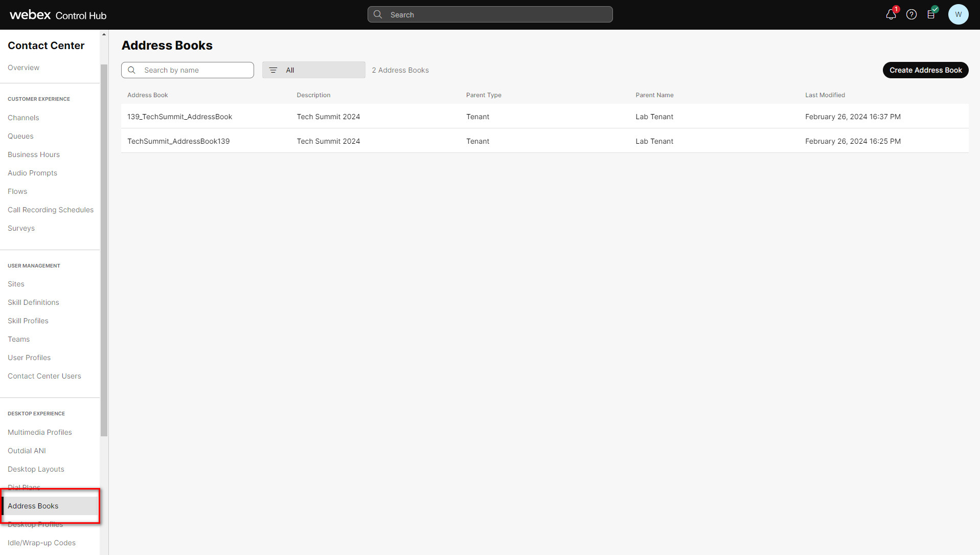The width and height of the screenshot is (980, 555).
Task: Click the magnifier icon in Search by name
Action: pos(132,70)
